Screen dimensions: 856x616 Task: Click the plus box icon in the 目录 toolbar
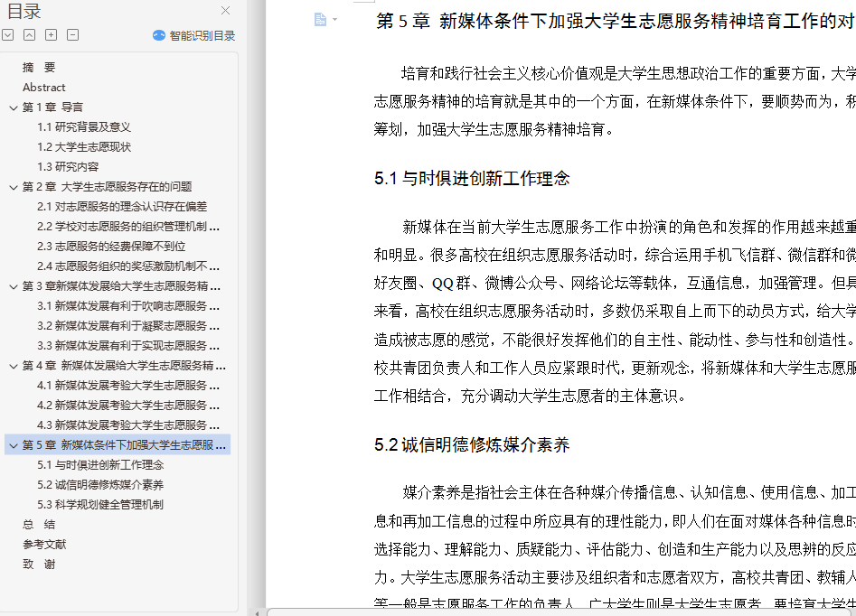51,35
